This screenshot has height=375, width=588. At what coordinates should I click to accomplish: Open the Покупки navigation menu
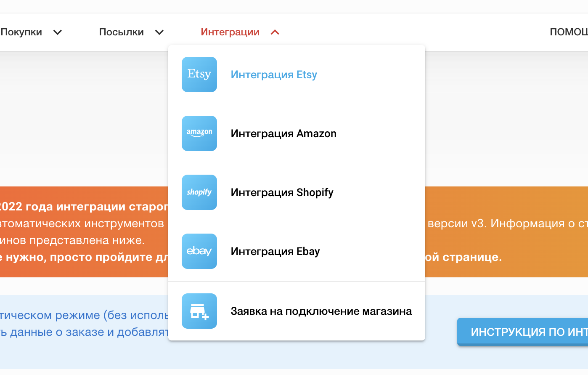21,32
